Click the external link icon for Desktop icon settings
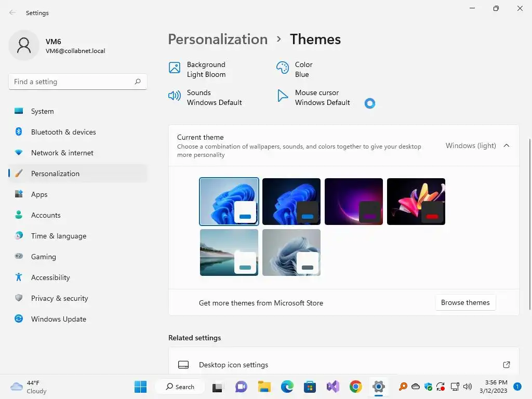Viewport: 532px width, 399px height. point(506,365)
